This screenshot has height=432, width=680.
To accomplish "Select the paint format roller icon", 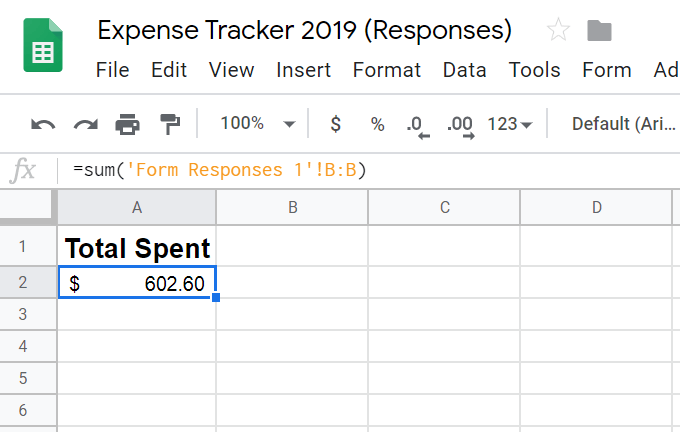I will click(x=170, y=125).
